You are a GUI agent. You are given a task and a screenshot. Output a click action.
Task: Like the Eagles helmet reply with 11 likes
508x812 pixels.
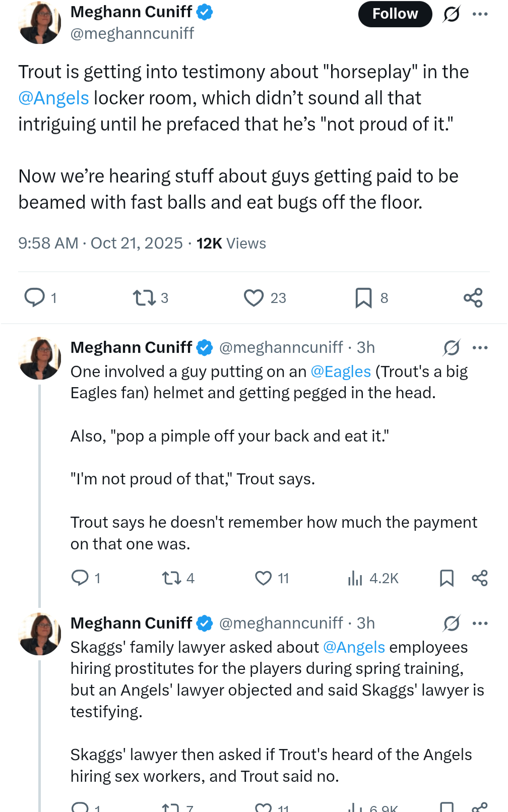pyautogui.click(x=263, y=578)
